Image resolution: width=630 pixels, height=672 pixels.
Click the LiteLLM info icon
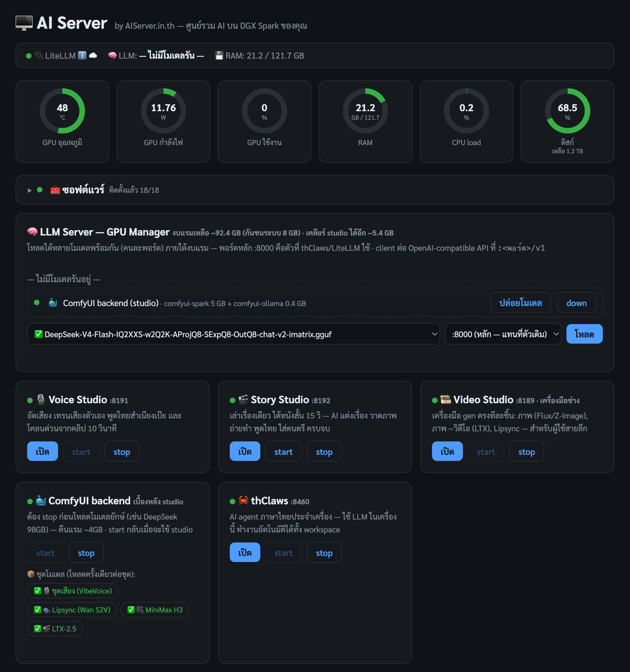tap(82, 55)
